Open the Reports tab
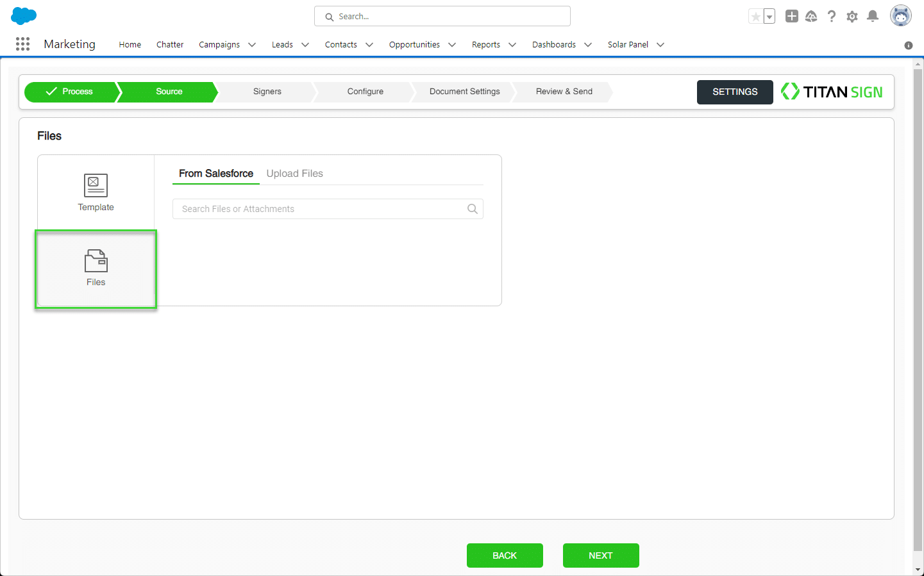This screenshot has height=576, width=924. [x=486, y=44]
